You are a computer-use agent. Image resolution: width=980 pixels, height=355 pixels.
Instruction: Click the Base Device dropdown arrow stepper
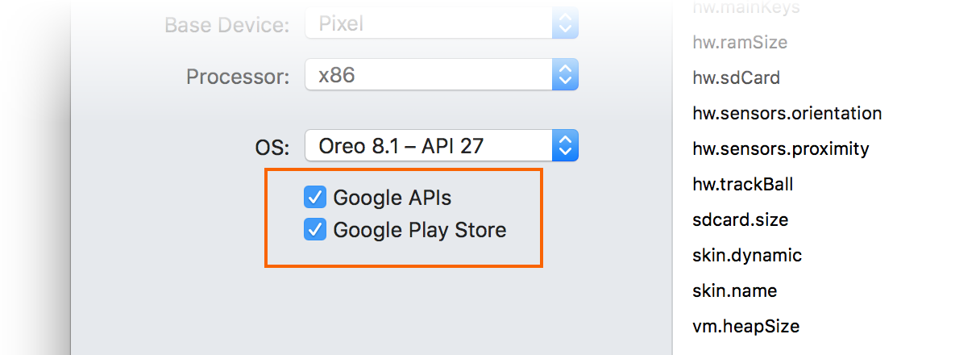tap(565, 24)
